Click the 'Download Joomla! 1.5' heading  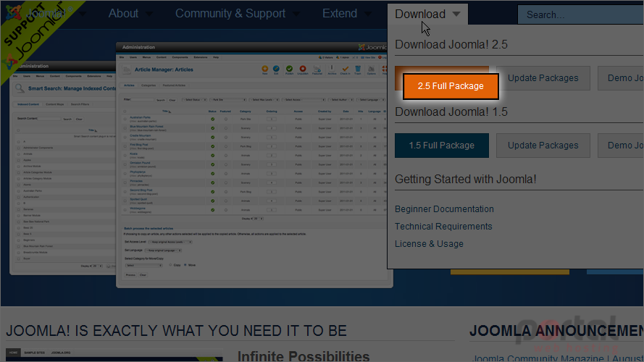(451, 111)
